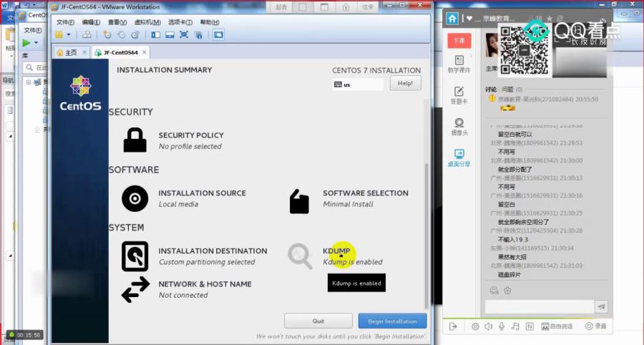Click the library search box in background window
Viewport: 644px width, 345px height.
36,67
